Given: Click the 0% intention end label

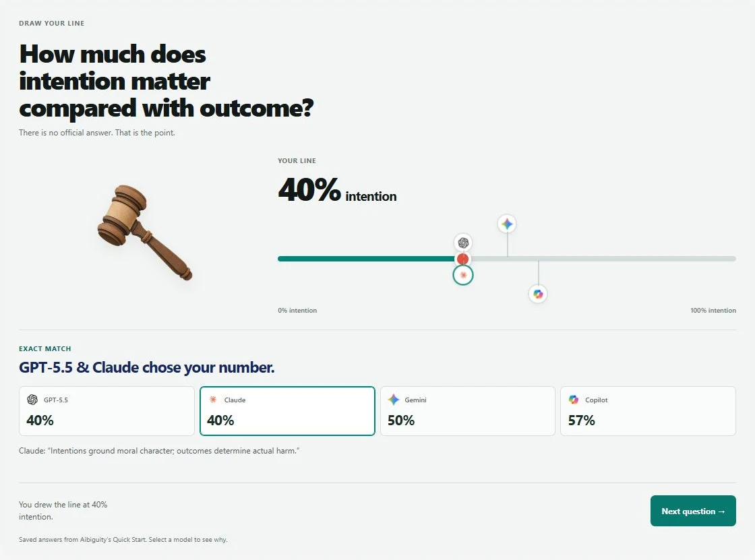Looking at the screenshot, I should click(297, 311).
